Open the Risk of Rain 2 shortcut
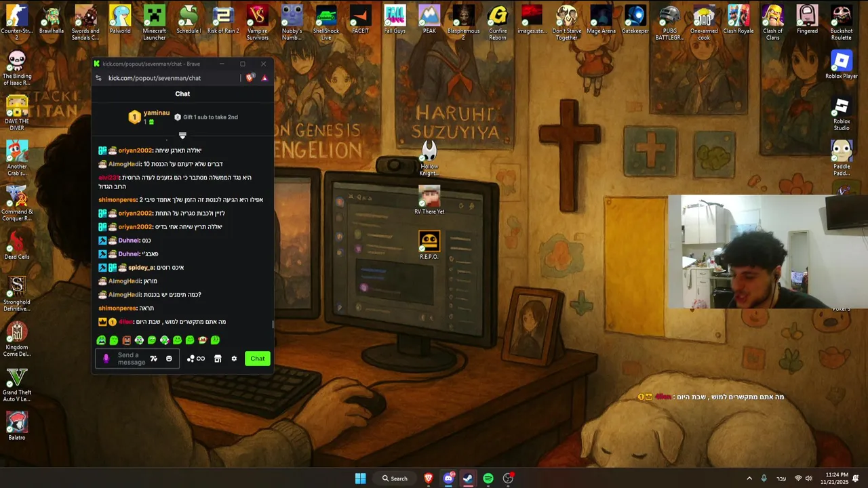The height and width of the screenshot is (488, 868). click(222, 20)
